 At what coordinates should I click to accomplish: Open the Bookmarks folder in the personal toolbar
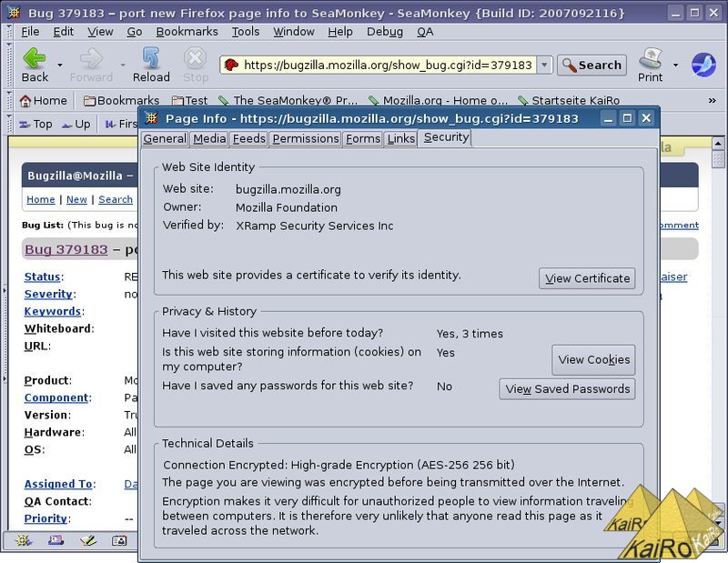[x=121, y=101]
